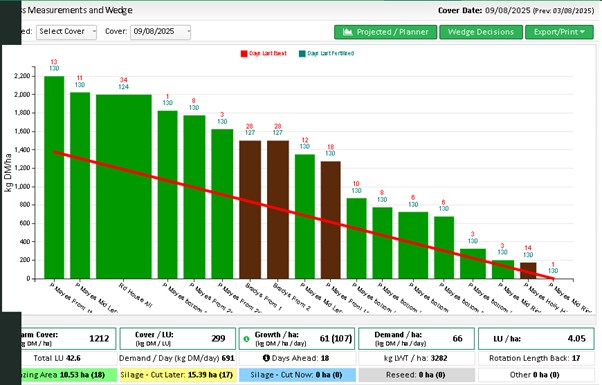Image resolution: width=602 pixels, height=385 pixels.
Task: Select the brown Beatys From 2 bar
Action: [x=278, y=210]
